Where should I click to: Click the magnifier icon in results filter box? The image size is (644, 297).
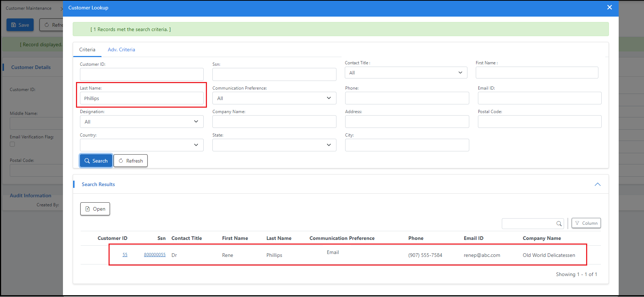pos(559,224)
